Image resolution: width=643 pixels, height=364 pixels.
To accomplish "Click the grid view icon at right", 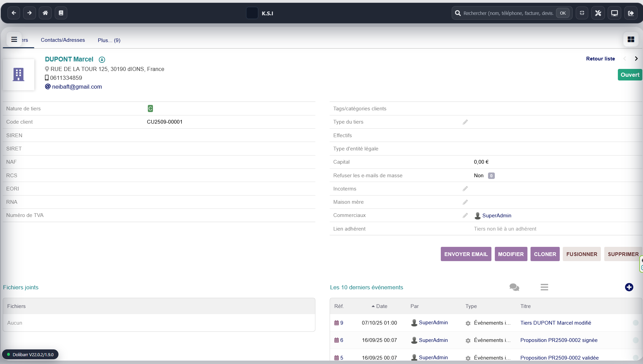I will 631,39.
